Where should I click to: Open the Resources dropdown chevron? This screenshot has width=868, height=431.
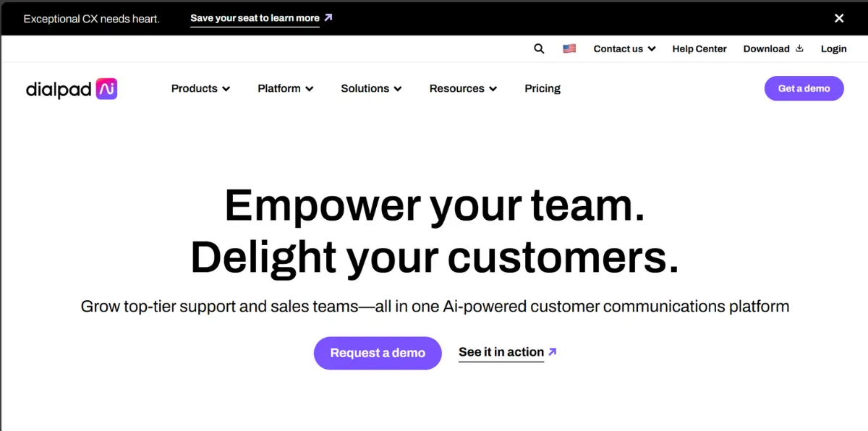point(493,89)
